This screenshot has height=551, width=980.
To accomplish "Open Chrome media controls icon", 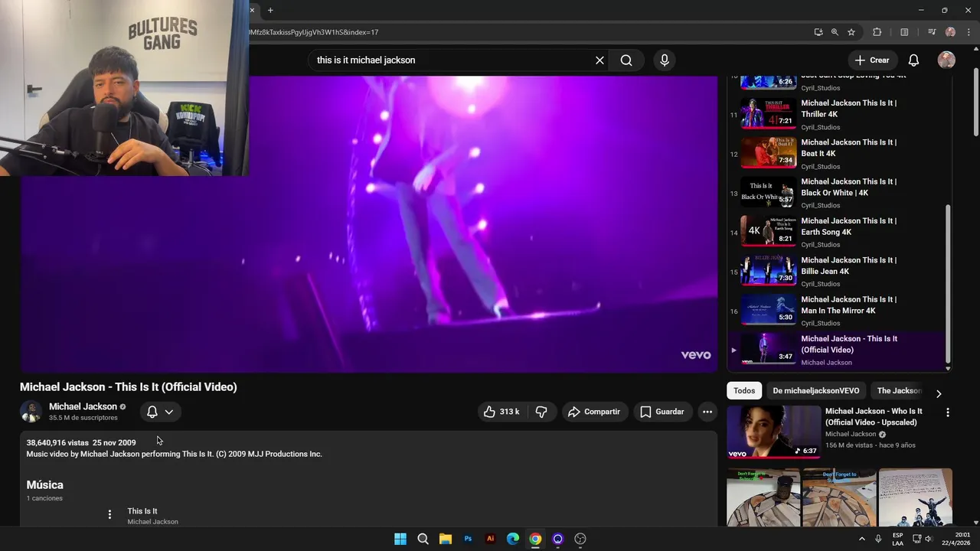I will point(932,32).
